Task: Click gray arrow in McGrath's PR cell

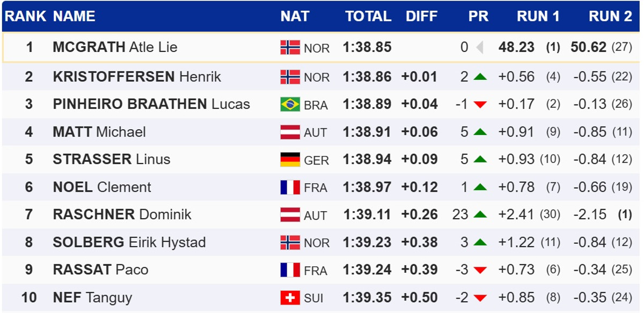Action: [x=479, y=48]
